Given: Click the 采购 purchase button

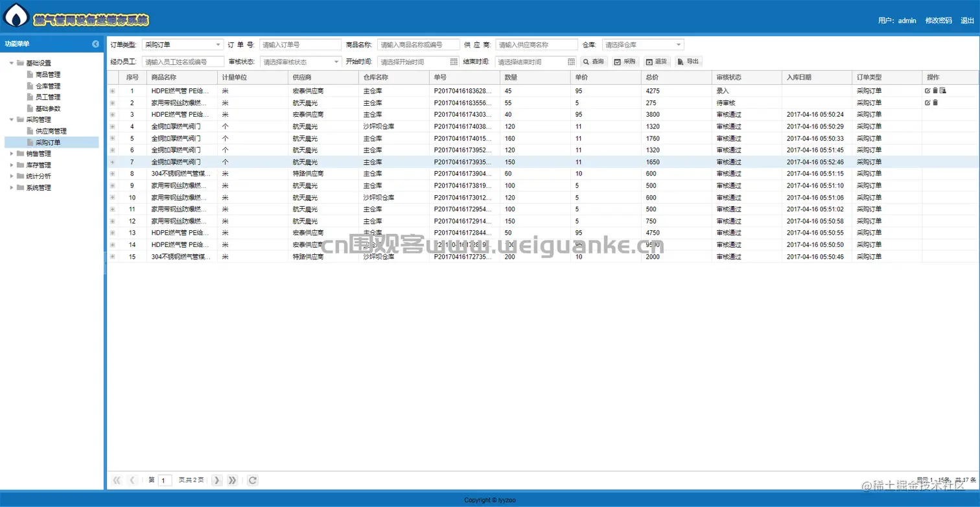Looking at the screenshot, I should (625, 62).
